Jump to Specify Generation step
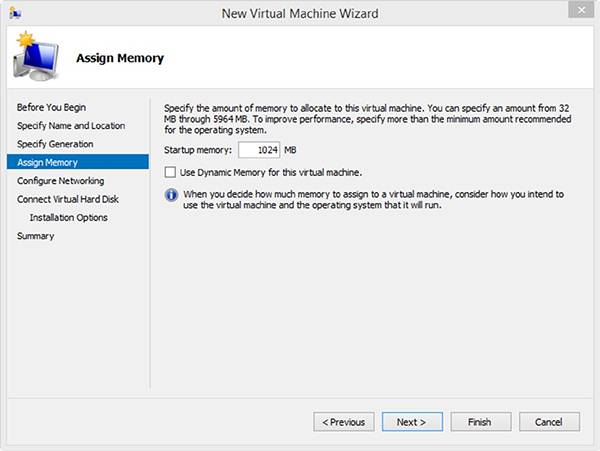 pos(55,144)
